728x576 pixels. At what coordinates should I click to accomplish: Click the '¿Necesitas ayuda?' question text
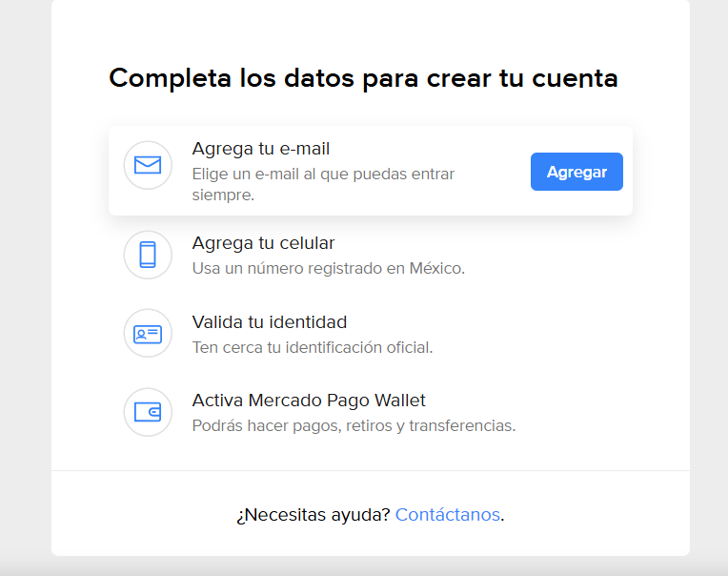coord(313,515)
